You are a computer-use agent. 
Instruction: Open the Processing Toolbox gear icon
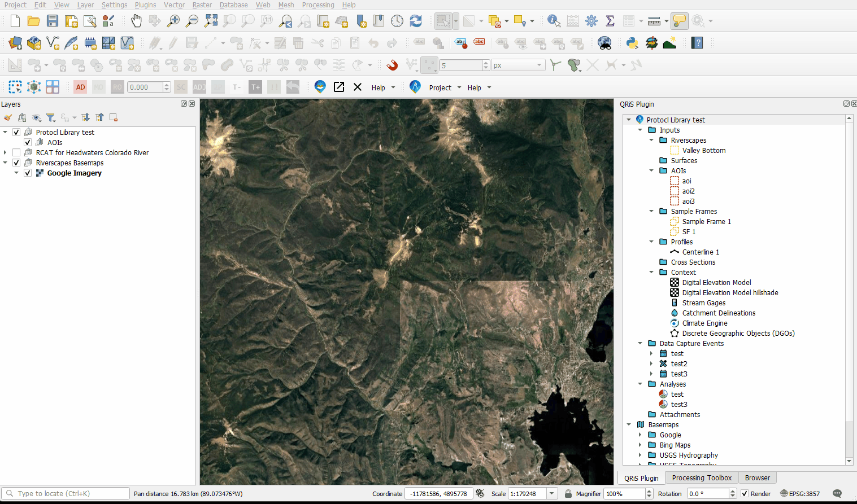pos(591,21)
